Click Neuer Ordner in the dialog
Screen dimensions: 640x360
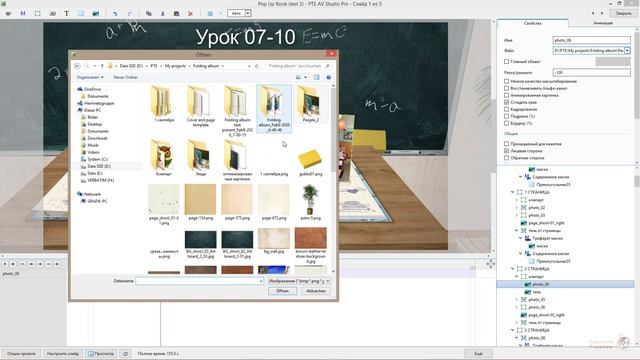[x=125, y=77]
